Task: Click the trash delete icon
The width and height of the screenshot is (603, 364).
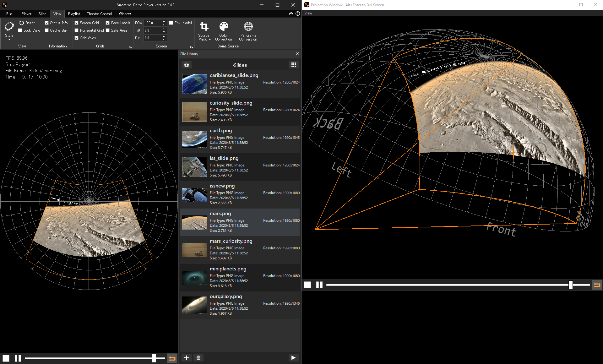Action: [198, 358]
